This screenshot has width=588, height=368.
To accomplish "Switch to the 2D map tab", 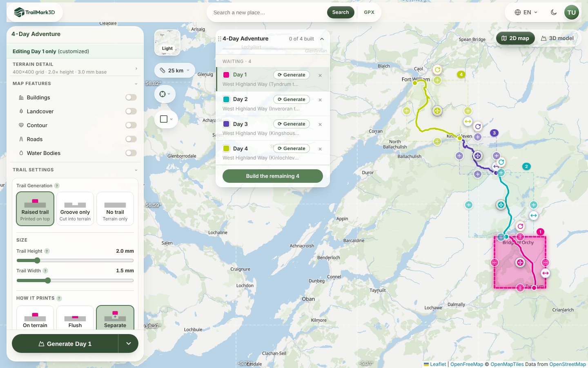I will pyautogui.click(x=515, y=38).
